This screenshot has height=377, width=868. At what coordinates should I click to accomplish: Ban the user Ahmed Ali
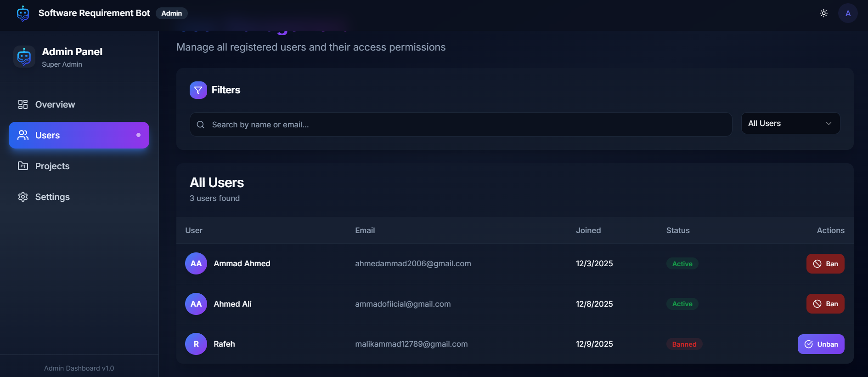[x=825, y=304]
